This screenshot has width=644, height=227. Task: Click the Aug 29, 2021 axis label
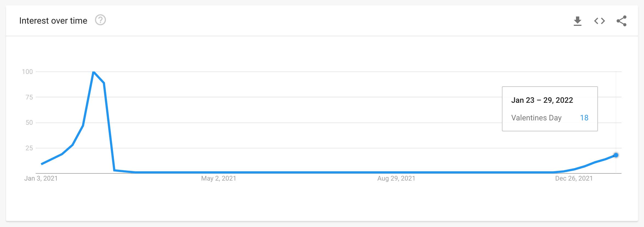tap(396, 178)
